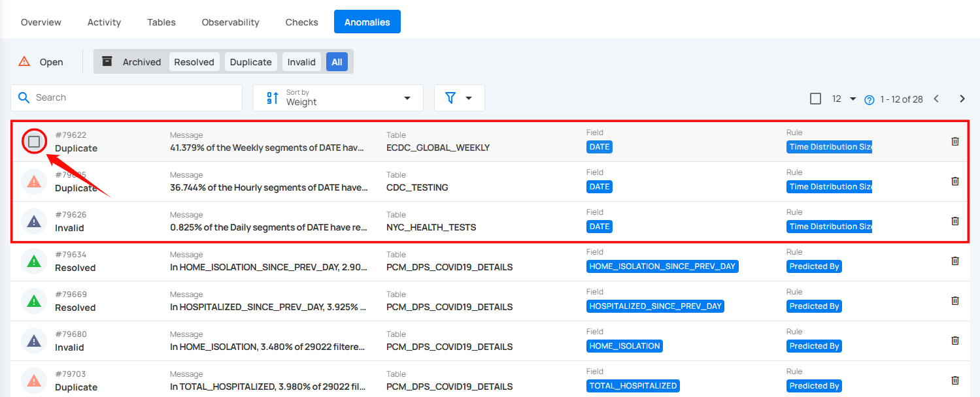980x397 pixels.
Task: Filter by Invalid status
Action: pyautogui.click(x=301, y=62)
